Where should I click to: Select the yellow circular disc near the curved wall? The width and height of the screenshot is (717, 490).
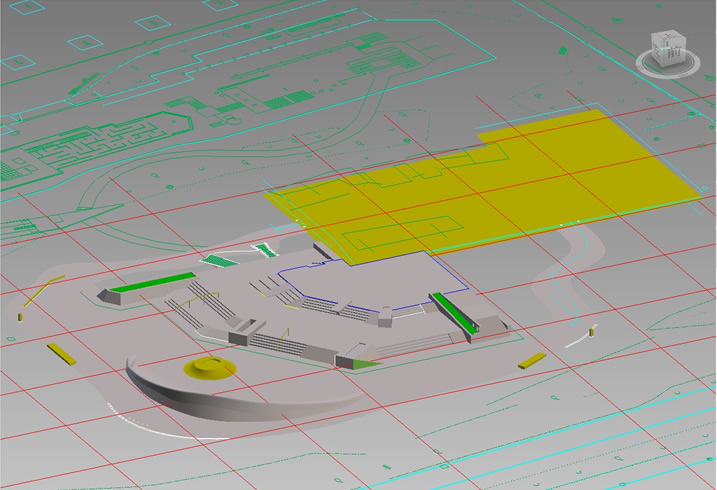tap(210, 368)
